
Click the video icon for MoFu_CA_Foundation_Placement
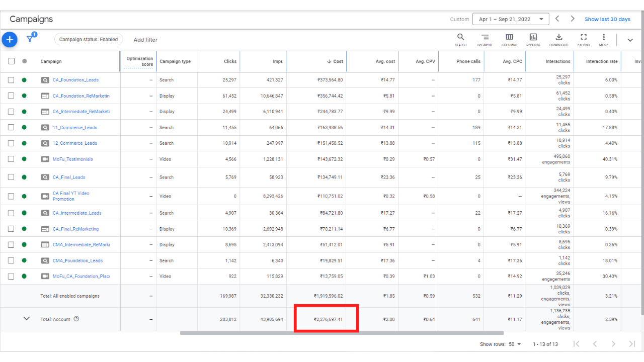[45, 277]
